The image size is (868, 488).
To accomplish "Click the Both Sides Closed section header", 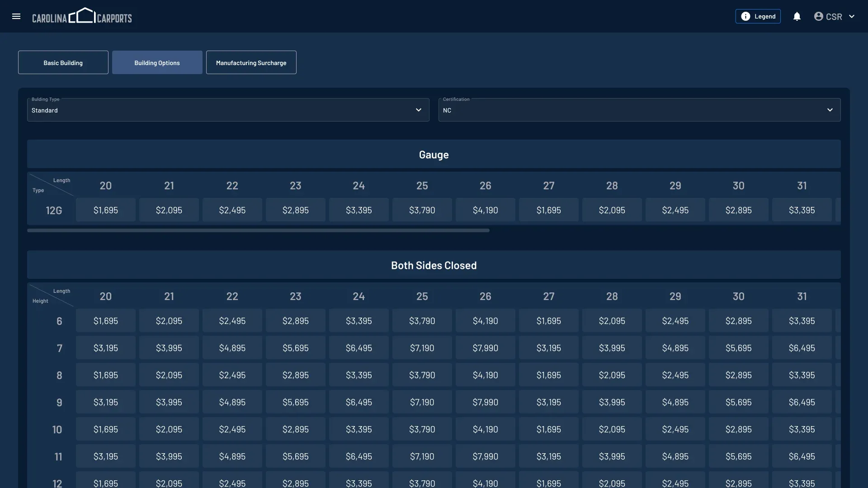I will [x=434, y=265].
